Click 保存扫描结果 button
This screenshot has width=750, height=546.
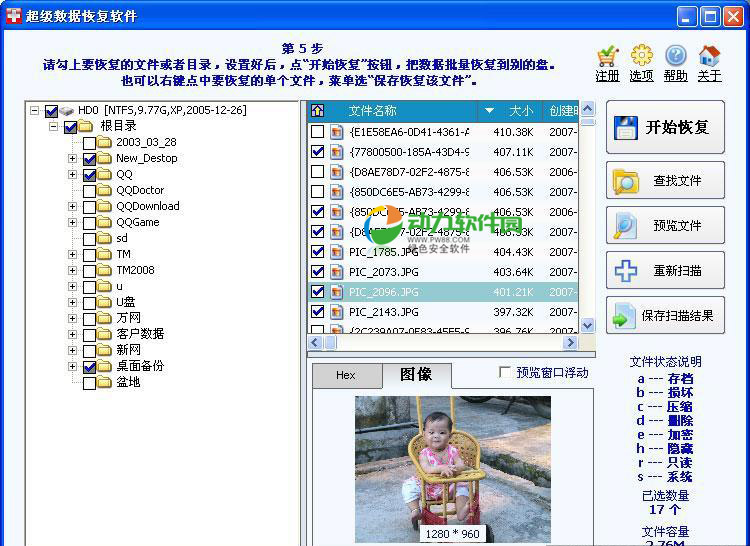(665, 316)
